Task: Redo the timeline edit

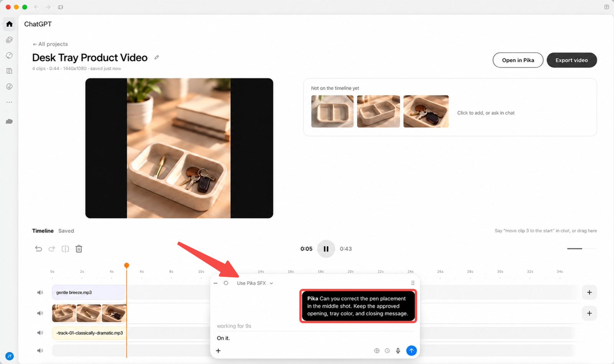Action: click(x=52, y=249)
